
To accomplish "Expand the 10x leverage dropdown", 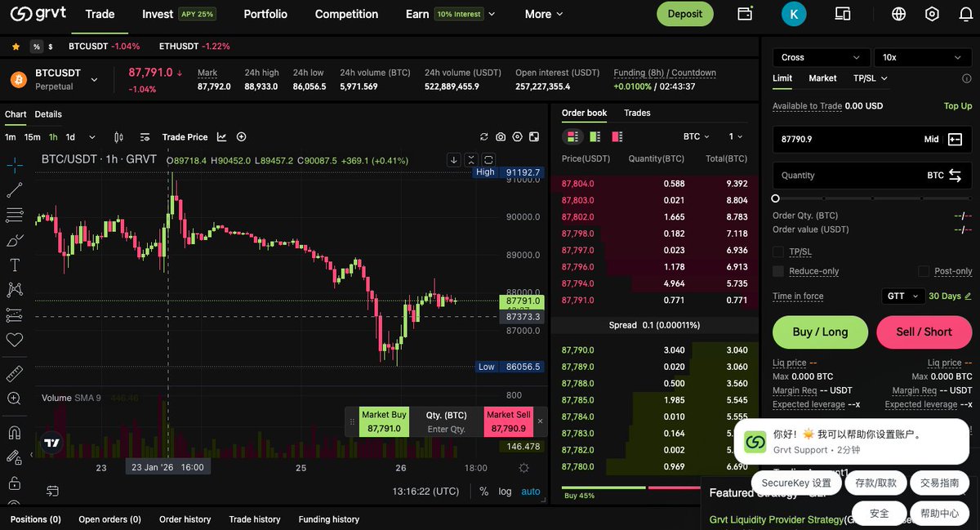I will 922,57.
